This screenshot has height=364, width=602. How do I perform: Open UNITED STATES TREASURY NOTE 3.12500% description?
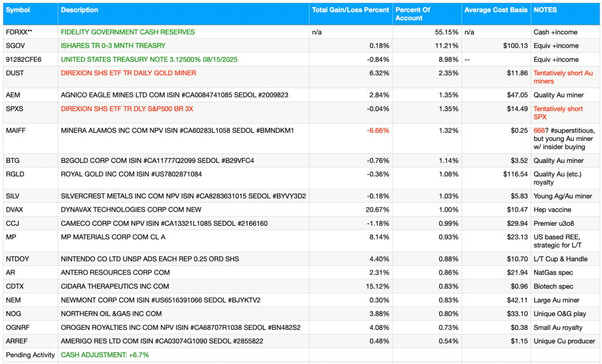[x=149, y=59]
